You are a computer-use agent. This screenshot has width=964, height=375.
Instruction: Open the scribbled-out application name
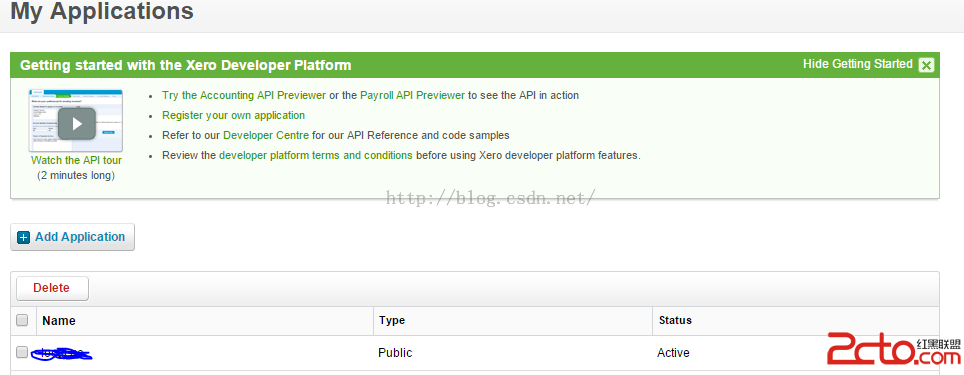[x=62, y=353]
